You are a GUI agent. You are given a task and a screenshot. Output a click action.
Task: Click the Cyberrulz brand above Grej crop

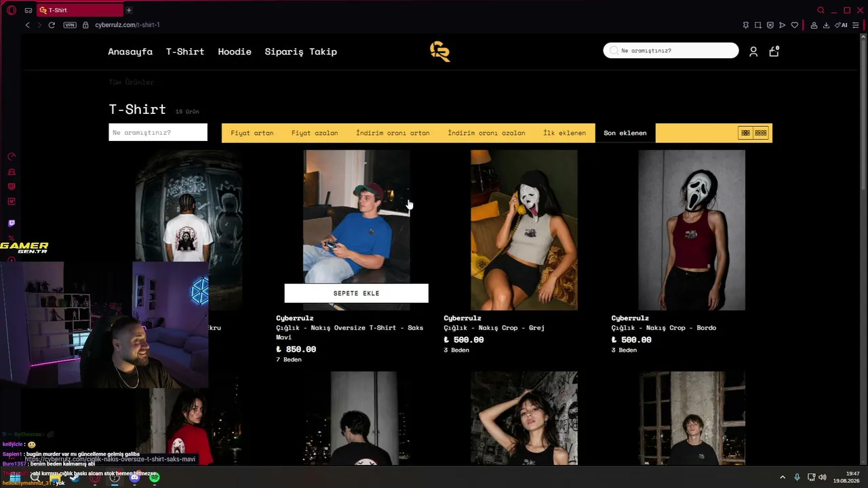pos(462,318)
